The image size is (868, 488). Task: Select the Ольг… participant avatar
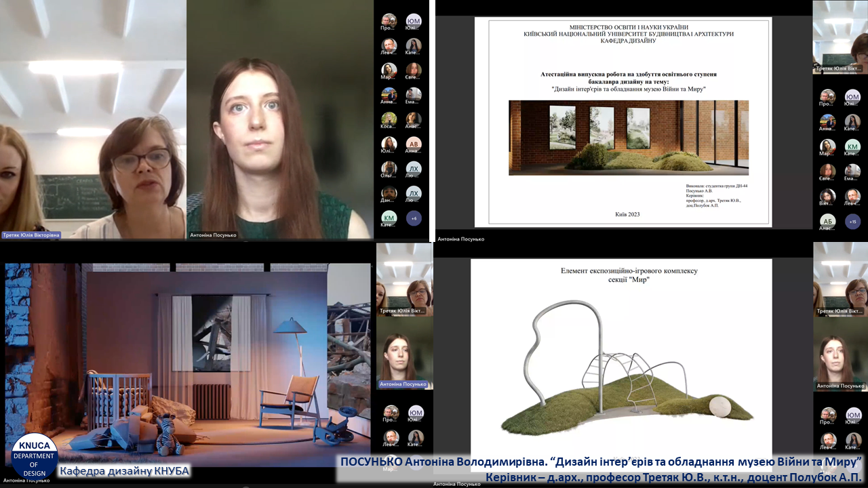coord(389,168)
